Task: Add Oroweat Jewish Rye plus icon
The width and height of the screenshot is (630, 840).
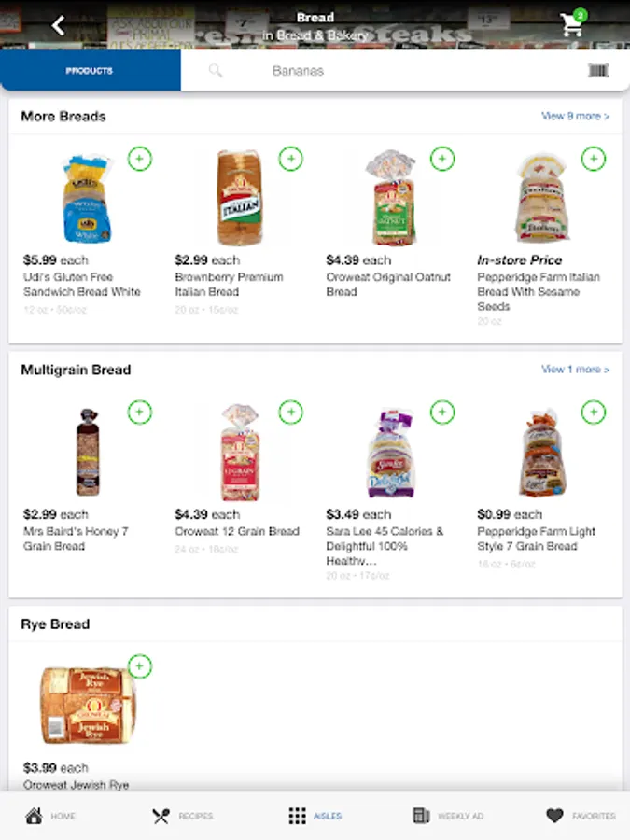Action: tap(139, 666)
